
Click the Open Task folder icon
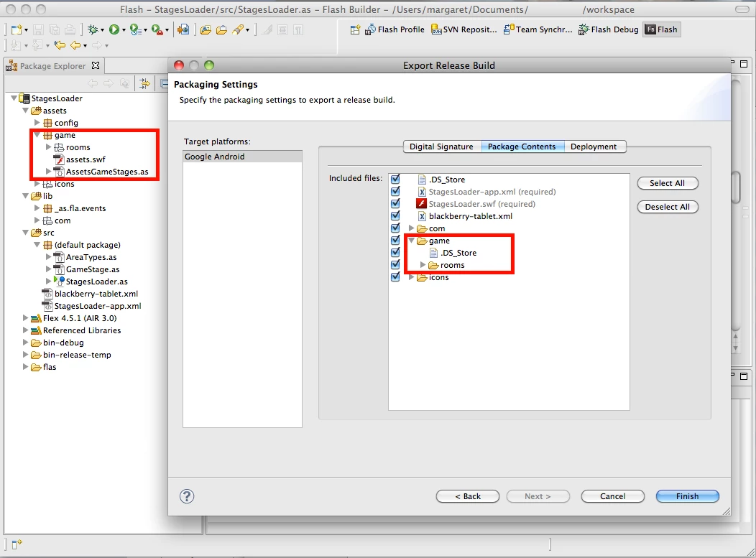coord(221,30)
